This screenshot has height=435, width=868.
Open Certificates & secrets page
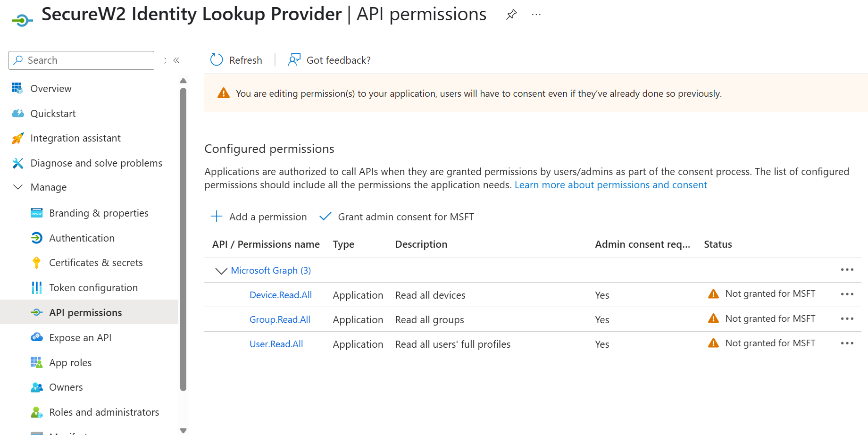[x=96, y=263]
